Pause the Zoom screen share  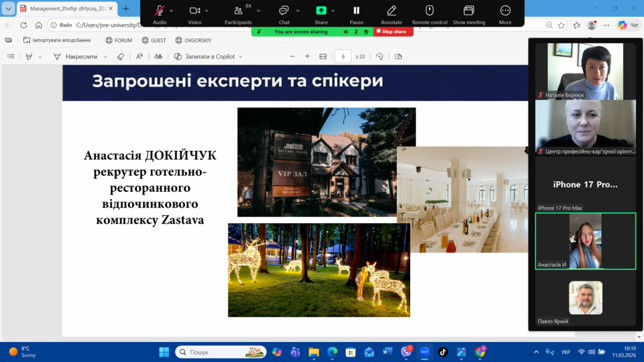point(356,11)
